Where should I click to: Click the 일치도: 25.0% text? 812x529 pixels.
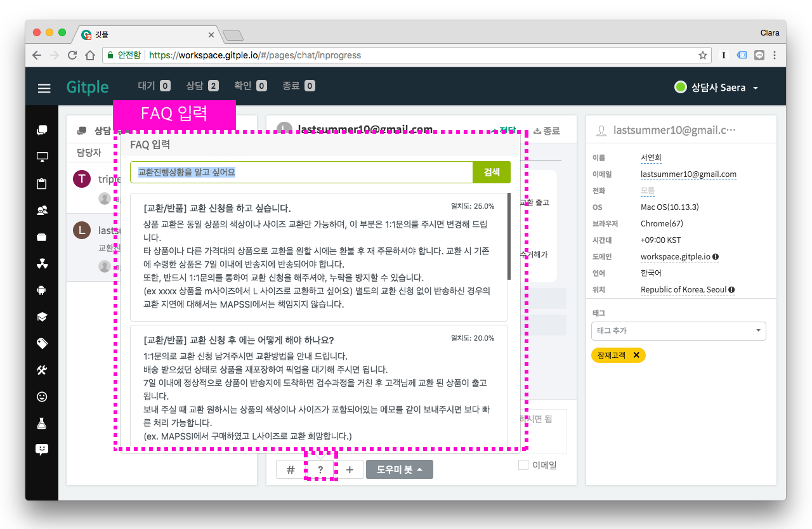tap(472, 206)
